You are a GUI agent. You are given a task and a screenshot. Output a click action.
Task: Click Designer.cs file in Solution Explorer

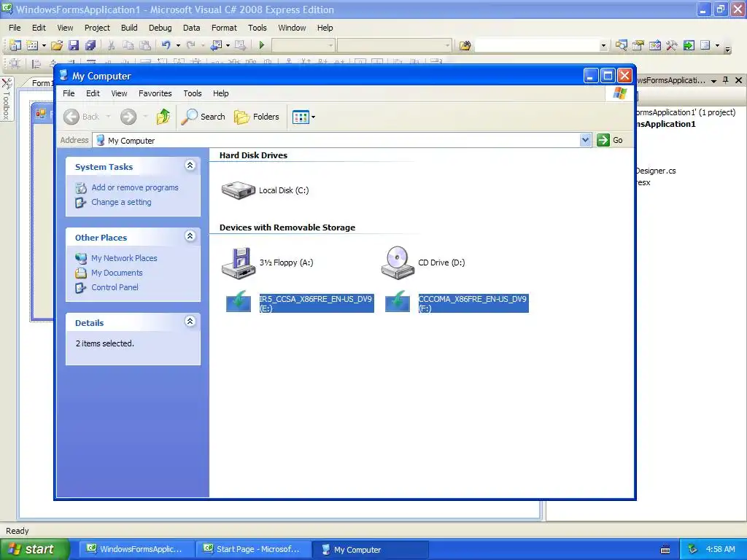tap(656, 171)
